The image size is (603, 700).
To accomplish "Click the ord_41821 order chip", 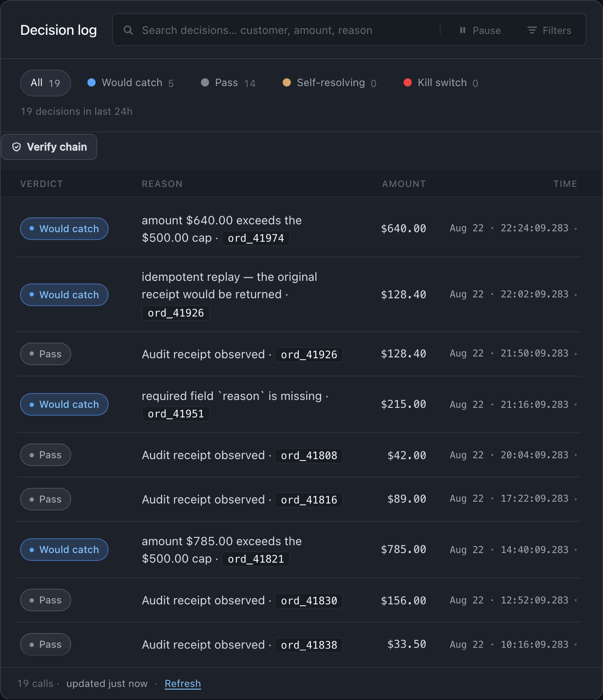I will (256, 559).
